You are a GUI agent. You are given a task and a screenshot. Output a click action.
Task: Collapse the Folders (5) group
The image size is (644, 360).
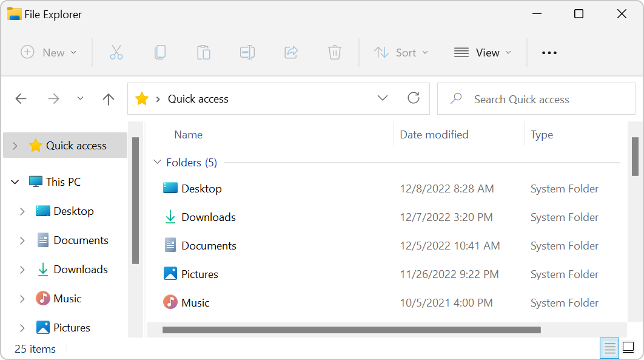(x=158, y=163)
